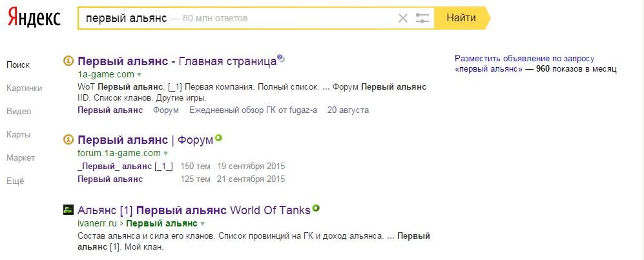Click 20 августа date text
The image size is (644, 260).
[x=348, y=110]
